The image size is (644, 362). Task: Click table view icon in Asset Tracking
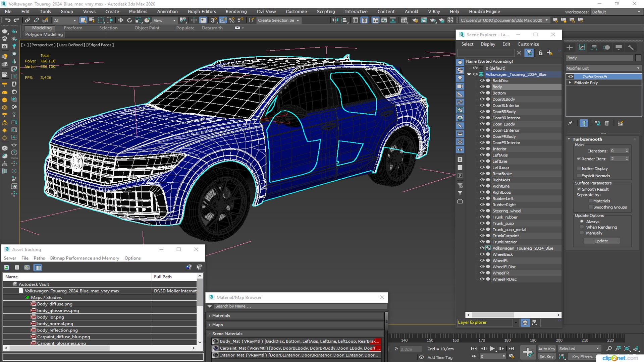coord(38,267)
